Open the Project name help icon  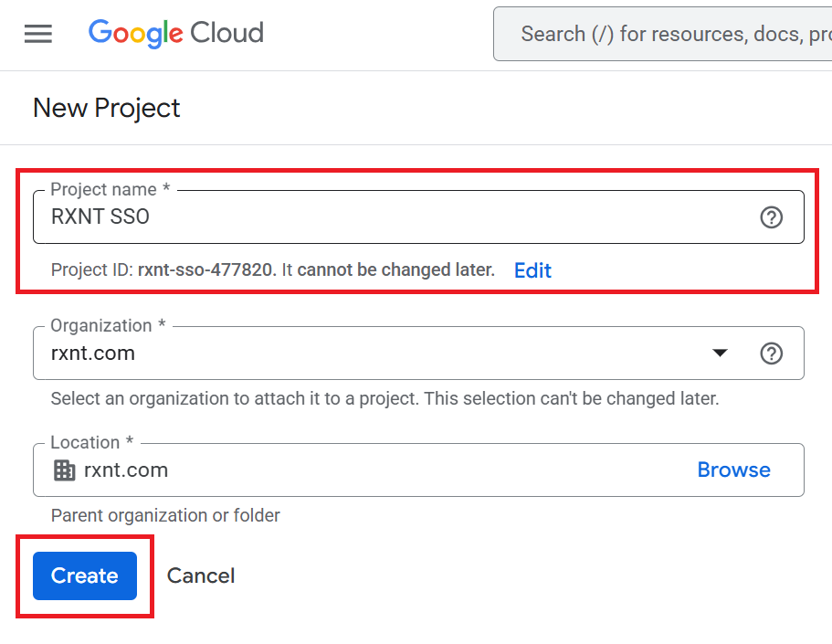pyautogui.click(x=772, y=217)
